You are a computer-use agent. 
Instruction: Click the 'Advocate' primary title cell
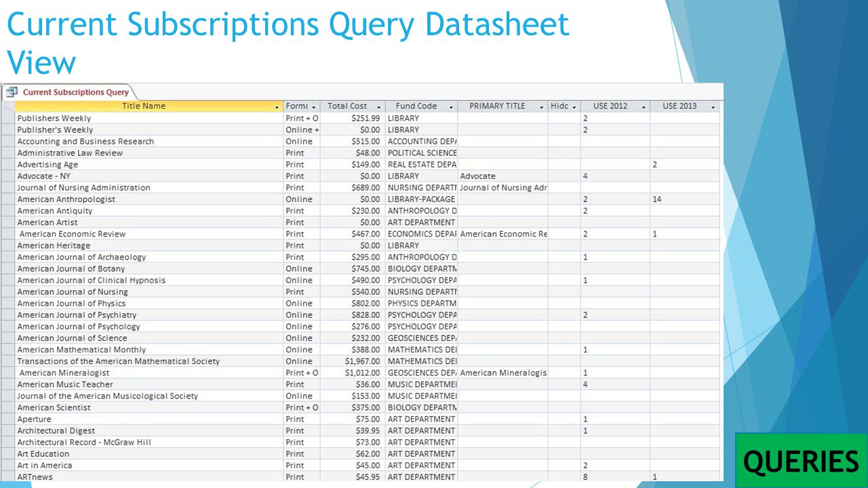[502, 176]
